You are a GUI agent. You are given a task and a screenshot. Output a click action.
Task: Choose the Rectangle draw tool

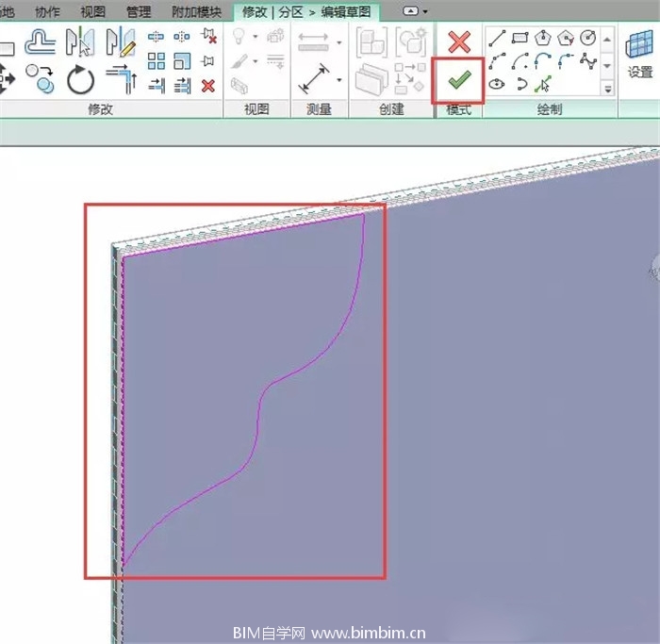520,38
